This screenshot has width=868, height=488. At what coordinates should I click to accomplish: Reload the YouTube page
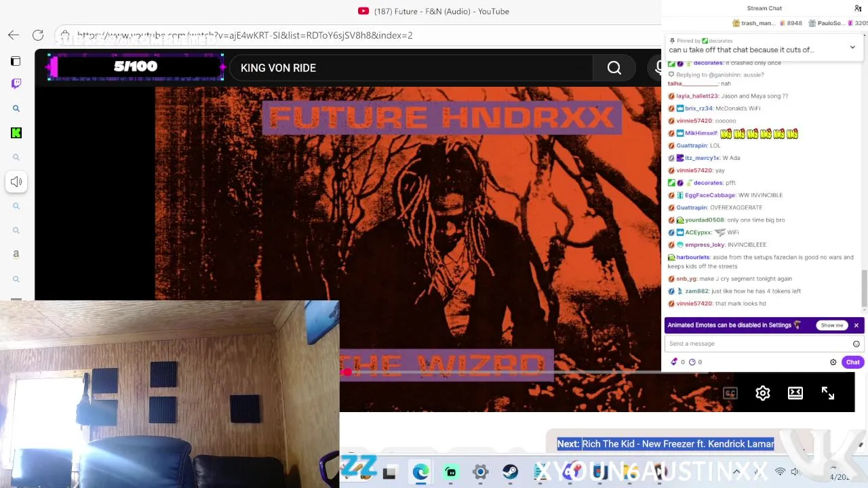(38, 35)
